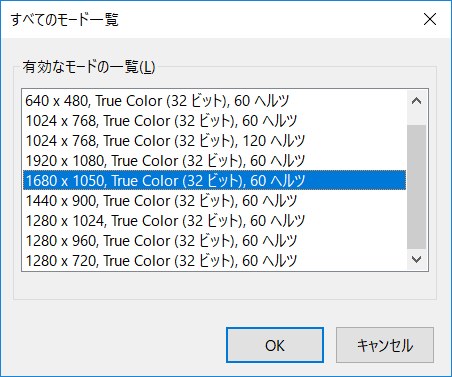Viewport: 452px width, 377px height.
Task: Click the gray dialog area left of OK
Action: pos(113,345)
